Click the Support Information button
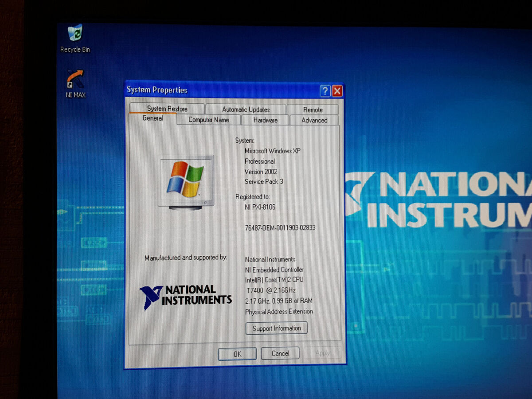532x399 pixels. (x=277, y=329)
